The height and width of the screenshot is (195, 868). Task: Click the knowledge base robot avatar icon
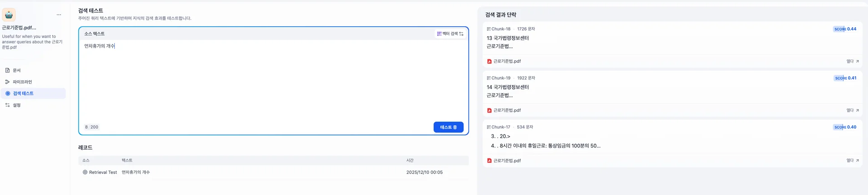9,15
